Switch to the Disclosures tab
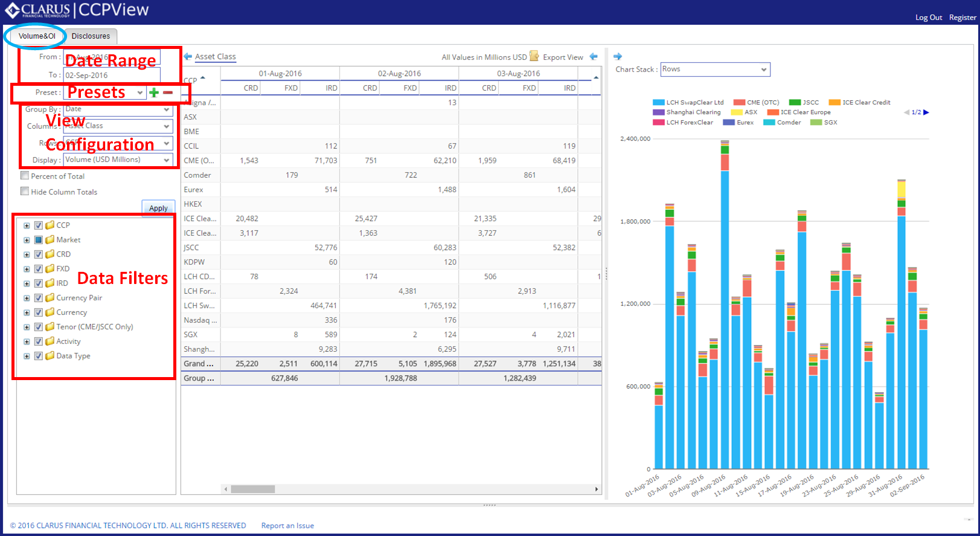The width and height of the screenshot is (980, 536). [x=91, y=36]
